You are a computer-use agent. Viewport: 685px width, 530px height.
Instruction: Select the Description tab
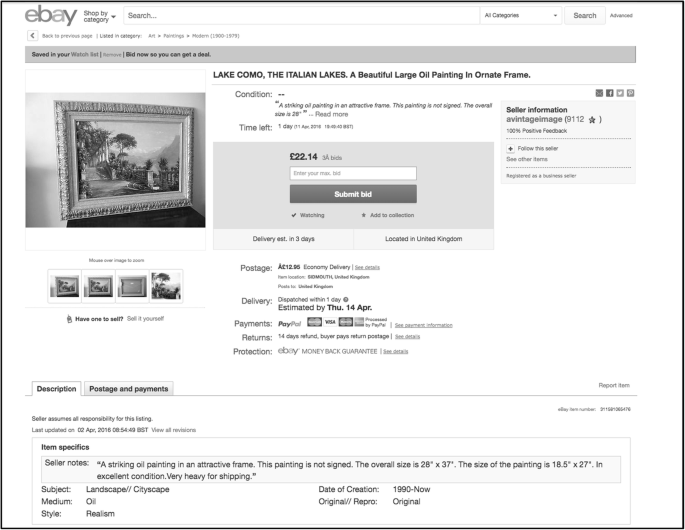click(56, 388)
